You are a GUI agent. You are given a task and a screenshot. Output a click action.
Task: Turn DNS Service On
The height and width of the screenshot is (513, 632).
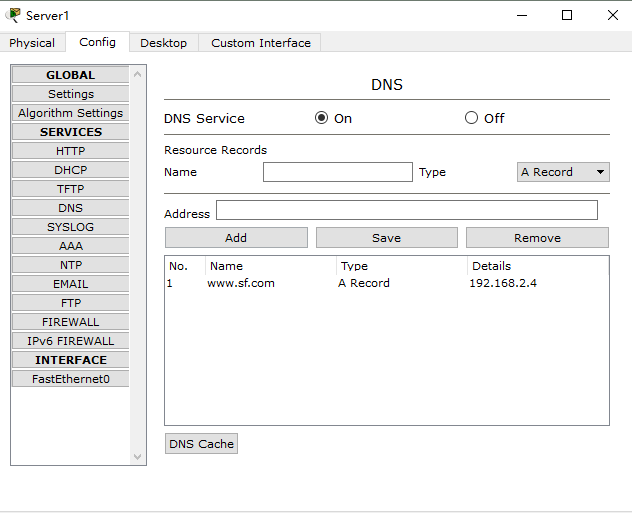(x=321, y=118)
